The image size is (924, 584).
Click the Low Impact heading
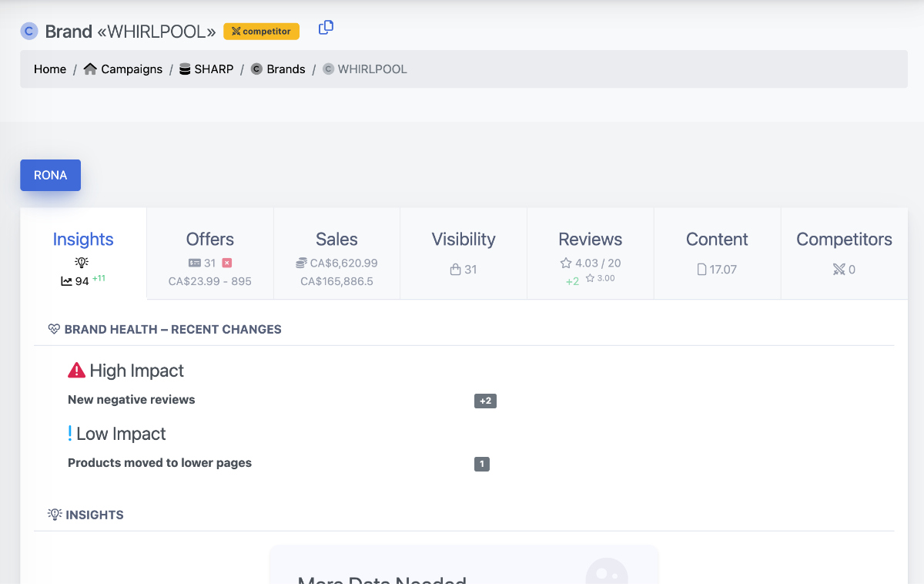pos(121,434)
